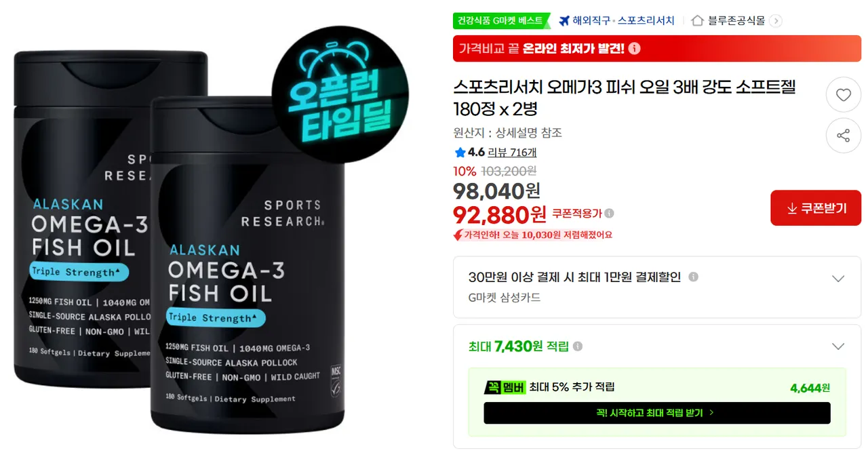Click the 쿠폰받기 button
This screenshot has height=455, width=868.
[816, 208]
